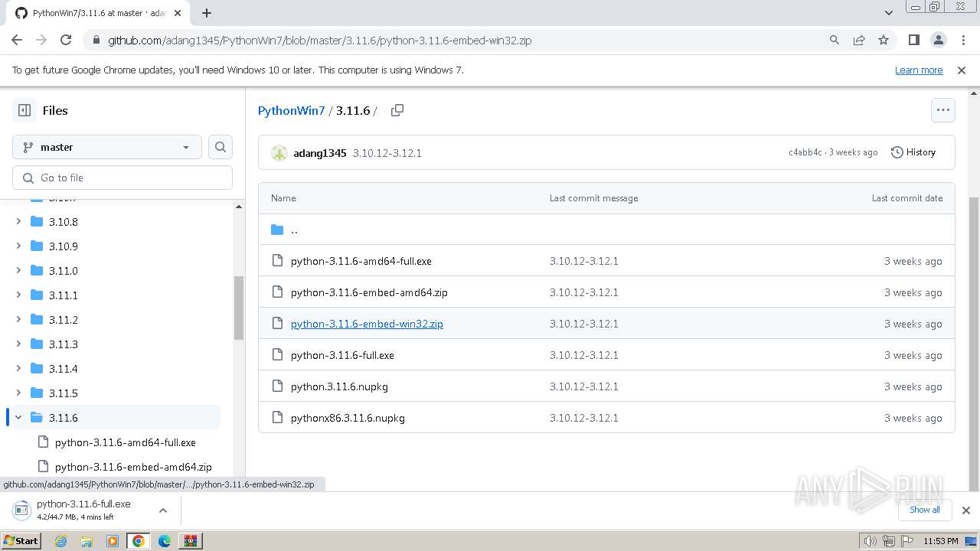Open WinRAR taskbar icon
Viewport: 980px width, 551px height.
[190, 541]
